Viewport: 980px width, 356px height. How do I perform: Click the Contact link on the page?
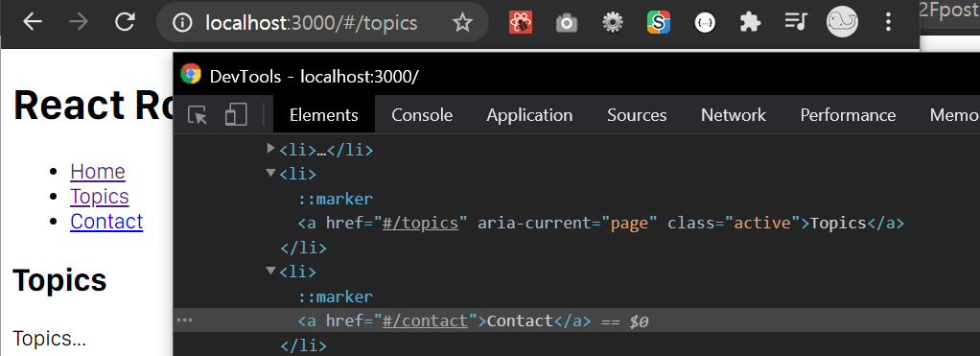106,222
